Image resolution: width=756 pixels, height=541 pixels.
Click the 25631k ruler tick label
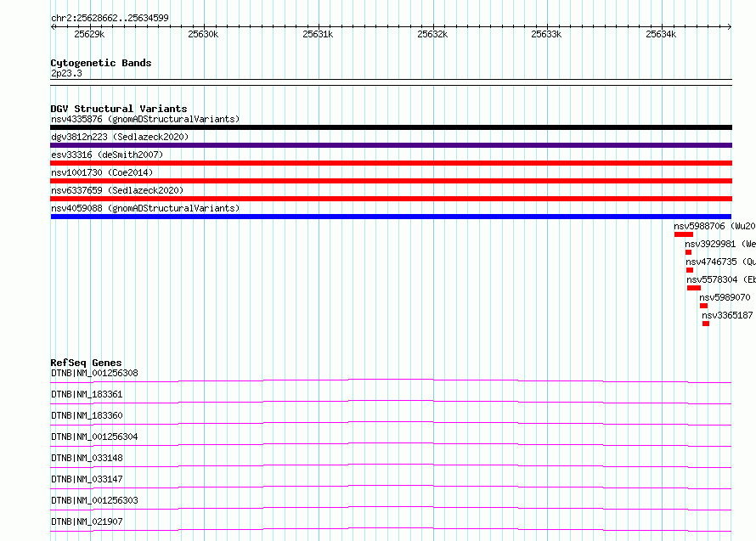point(318,34)
